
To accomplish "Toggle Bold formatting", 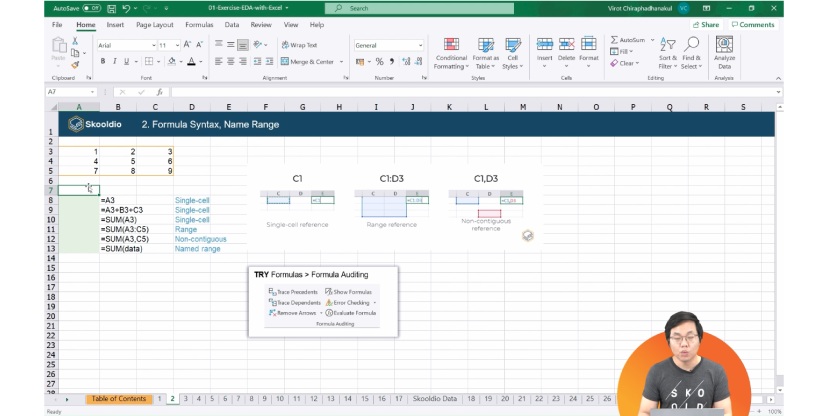I will (103, 62).
